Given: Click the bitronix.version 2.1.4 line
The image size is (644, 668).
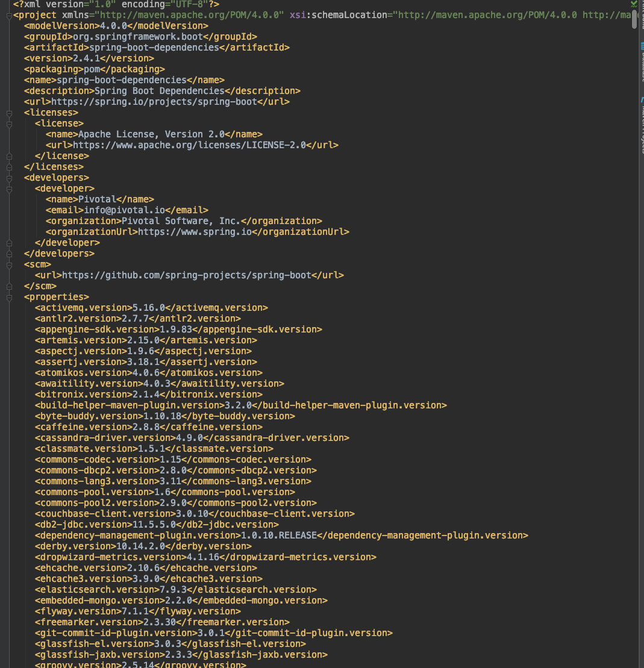Looking at the screenshot, I should coord(149,395).
